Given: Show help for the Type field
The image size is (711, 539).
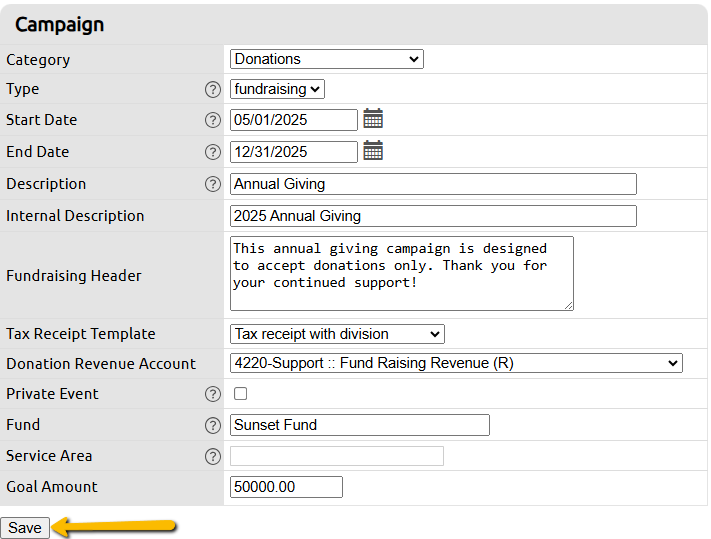Looking at the screenshot, I should (213, 90).
